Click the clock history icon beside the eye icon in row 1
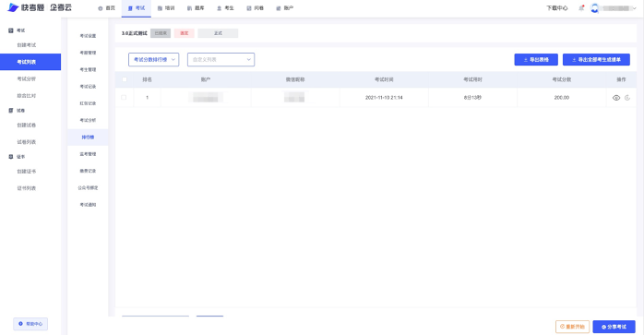 point(627,98)
